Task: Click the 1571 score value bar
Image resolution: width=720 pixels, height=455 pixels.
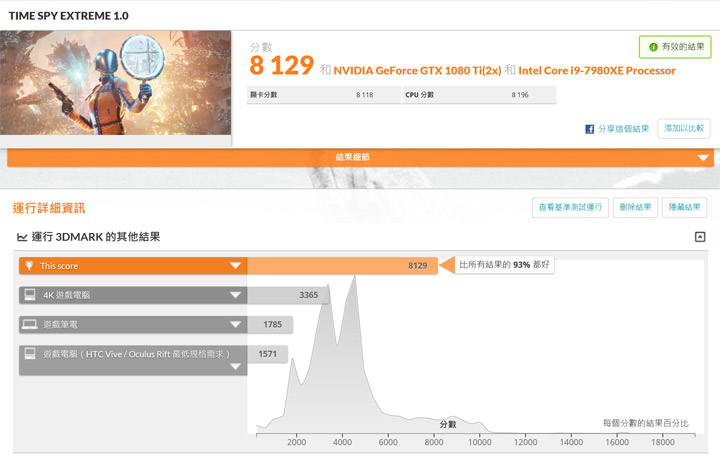Action: point(267,354)
